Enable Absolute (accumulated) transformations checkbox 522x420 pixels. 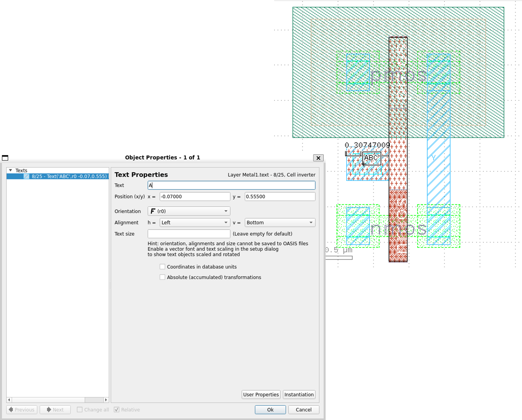click(x=163, y=277)
